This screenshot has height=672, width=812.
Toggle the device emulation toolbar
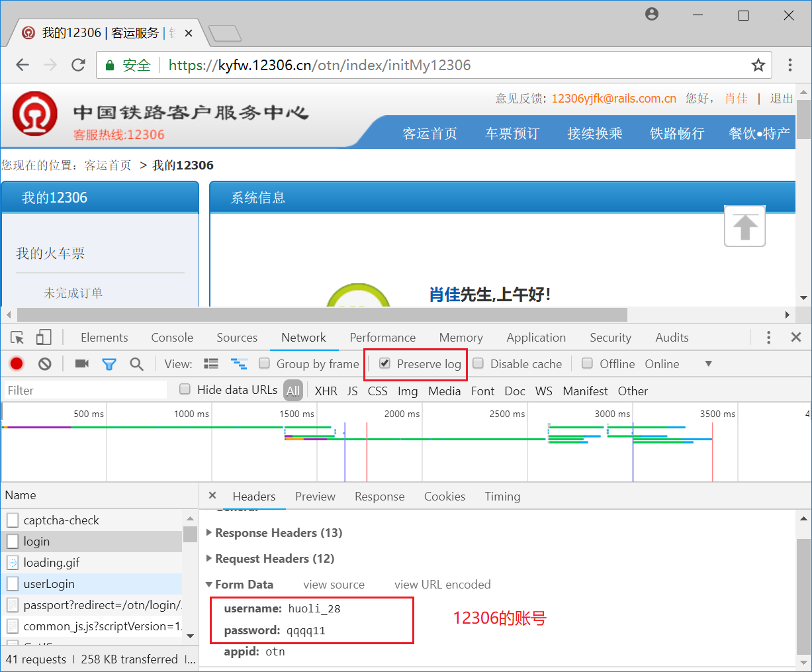[x=43, y=337]
